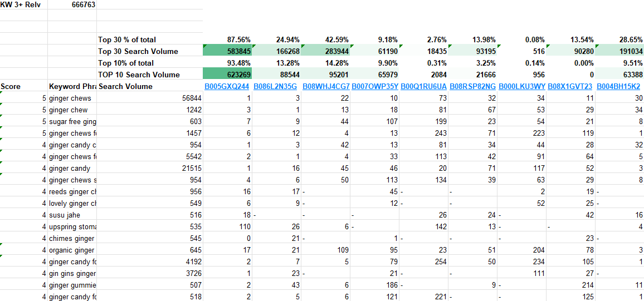The height and width of the screenshot is (301, 644).
Task: Select the KW 3+ Relv label cell
Action: tap(24, 4)
